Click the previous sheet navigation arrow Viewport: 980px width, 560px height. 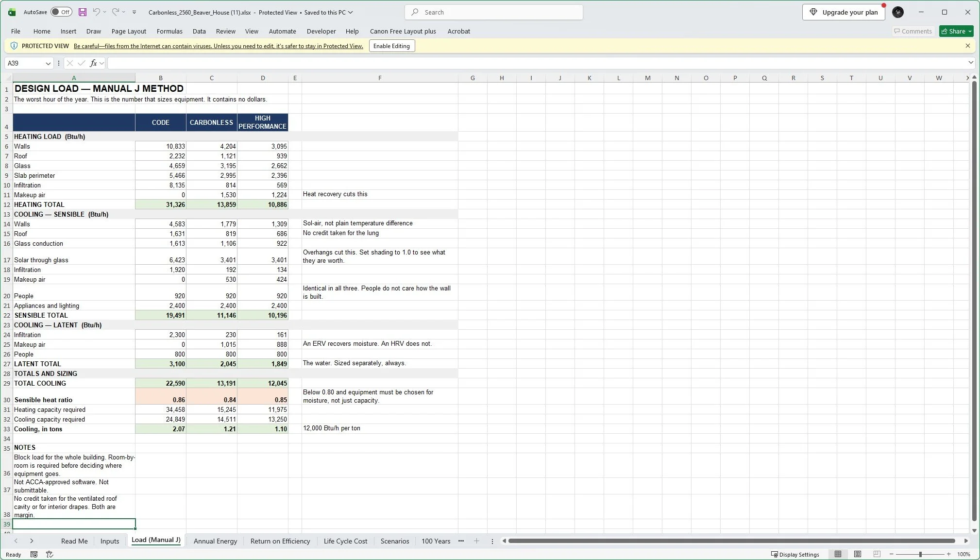tap(16, 541)
